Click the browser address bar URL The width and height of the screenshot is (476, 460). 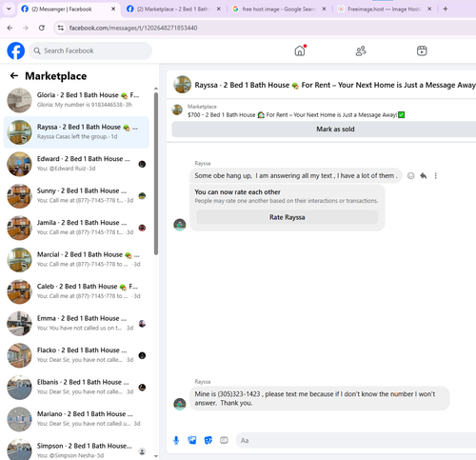click(x=133, y=28)
